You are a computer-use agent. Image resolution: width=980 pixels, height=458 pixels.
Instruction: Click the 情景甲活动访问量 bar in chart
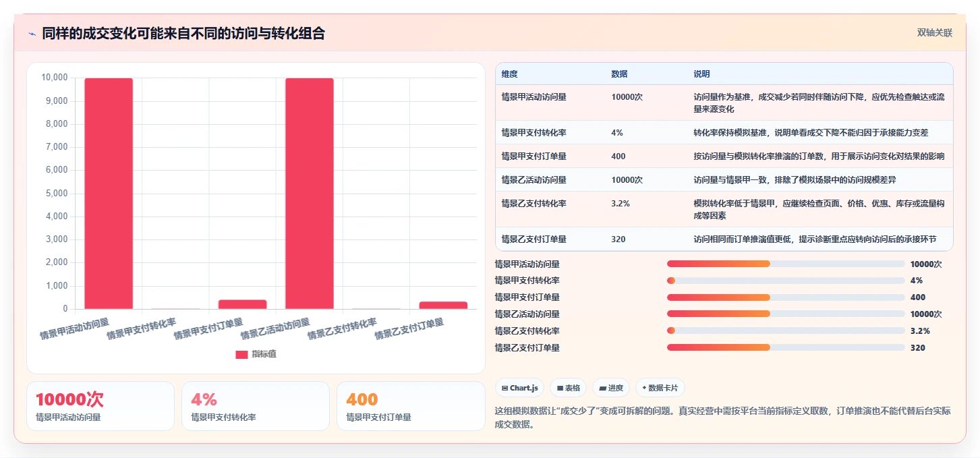[x=109, y=194]
